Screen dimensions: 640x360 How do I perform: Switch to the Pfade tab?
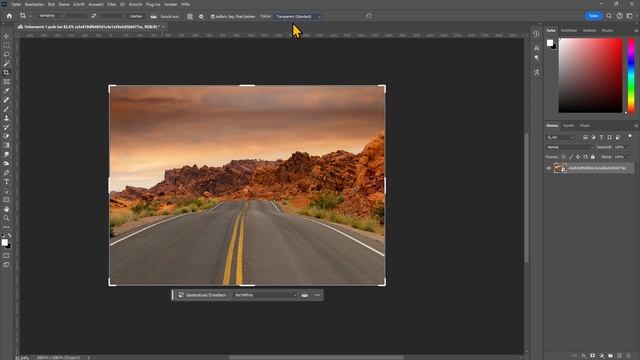tap(584, 126)
